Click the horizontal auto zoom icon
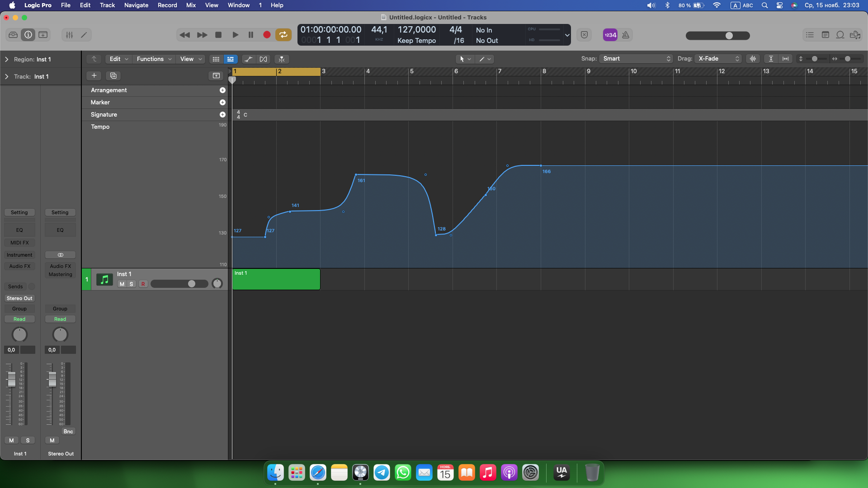Screen dimensions: 868x488 point(786,59)
